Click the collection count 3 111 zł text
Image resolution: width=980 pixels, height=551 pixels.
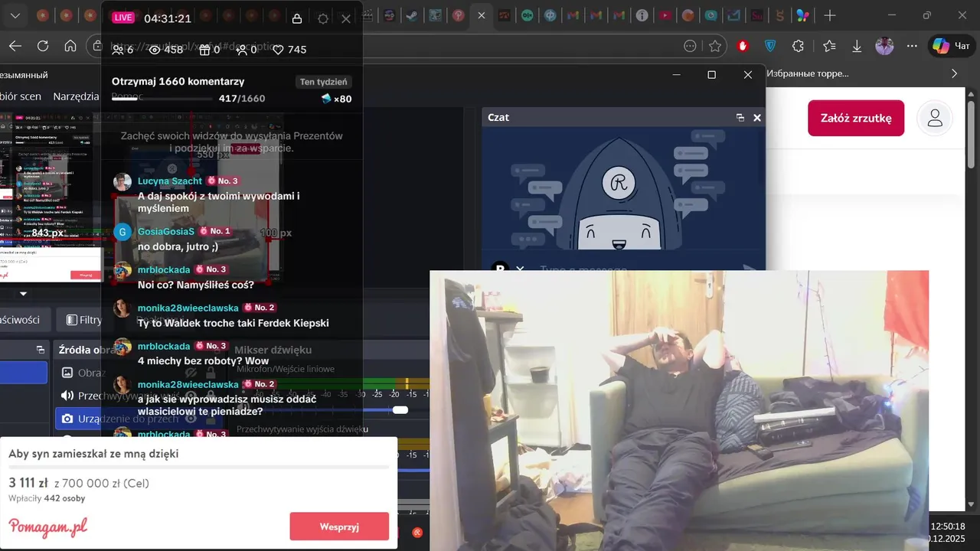(28, 483)
